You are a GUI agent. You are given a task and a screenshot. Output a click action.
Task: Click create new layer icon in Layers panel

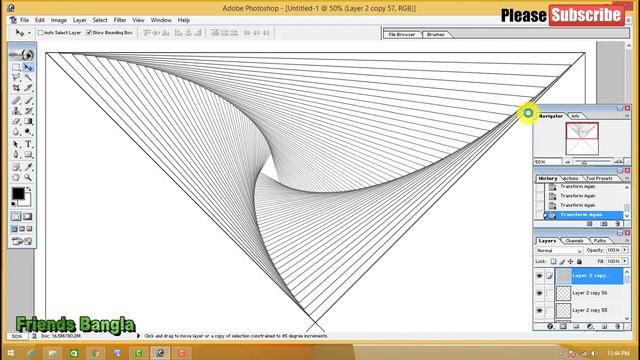[x=604, y=327]
